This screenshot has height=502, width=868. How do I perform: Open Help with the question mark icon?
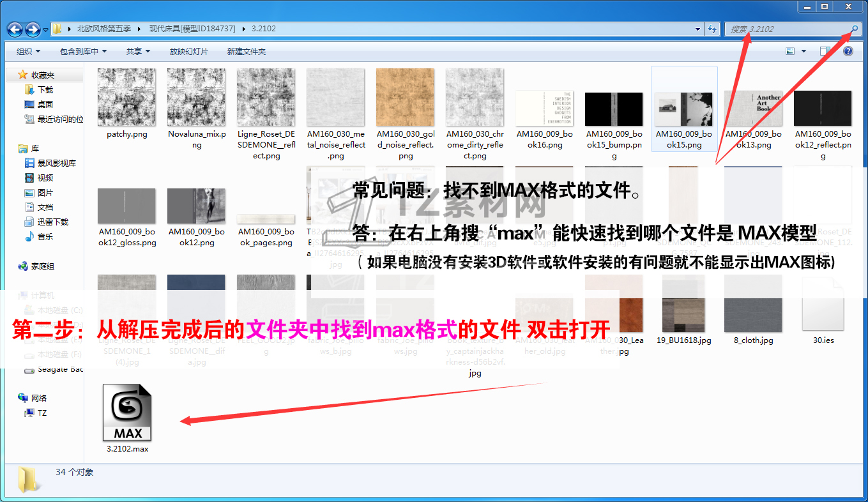pos(848,51)
